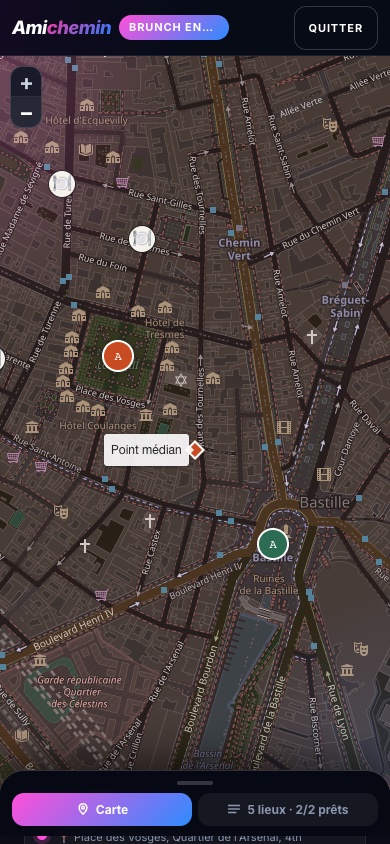390x844 pixels.
Task: Click the map pin icon in Carte tab
Action: [x=83, y=809]
